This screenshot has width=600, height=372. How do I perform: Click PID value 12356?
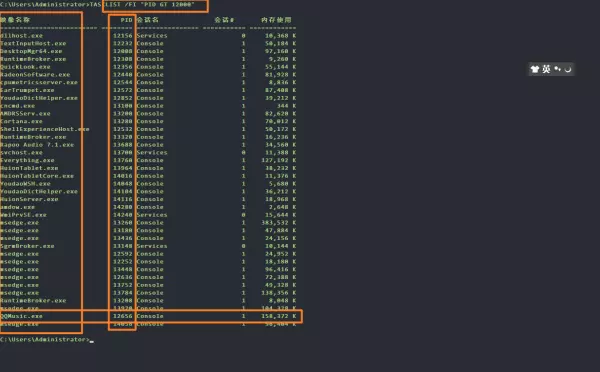pos(122,67)
